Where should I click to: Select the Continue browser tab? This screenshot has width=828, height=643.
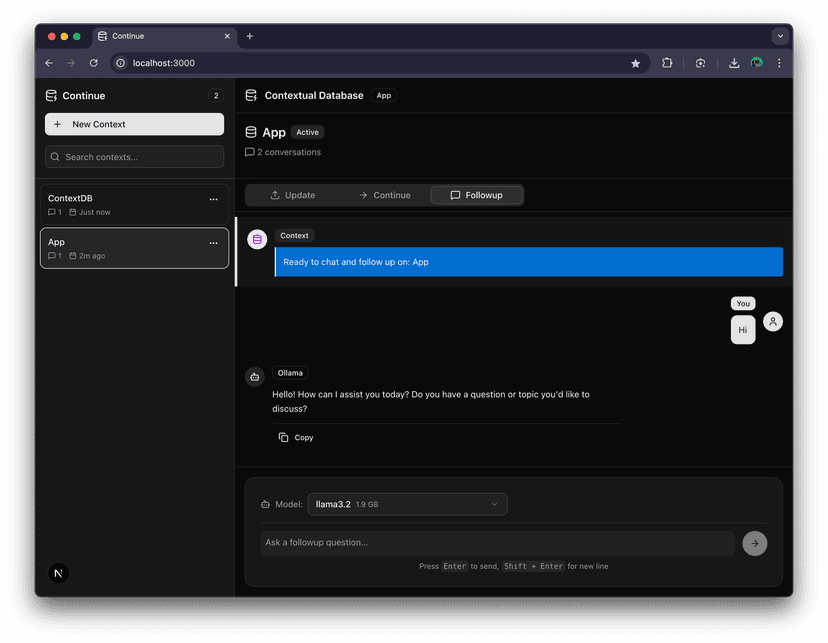(x=163, y=36)
